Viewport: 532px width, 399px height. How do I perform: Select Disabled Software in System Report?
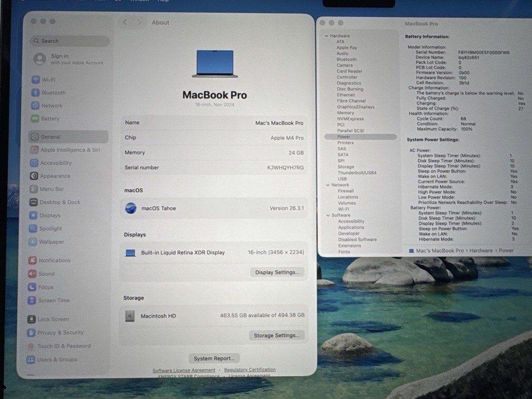[357, 240]
